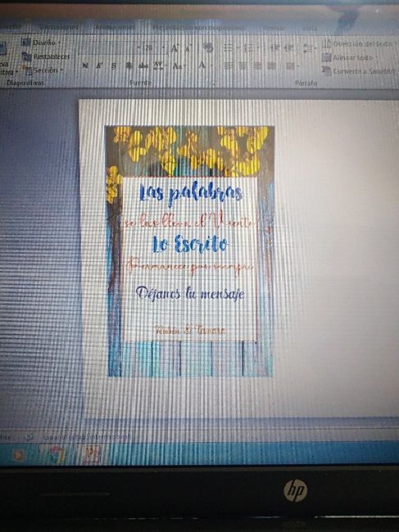Center the paragraph text

[x=243, y=65]
